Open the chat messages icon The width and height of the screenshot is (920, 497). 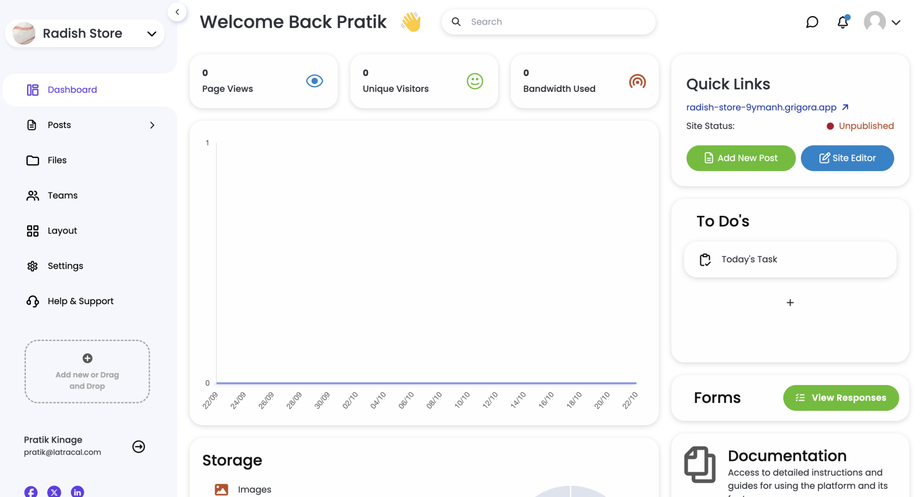[812, 22]
